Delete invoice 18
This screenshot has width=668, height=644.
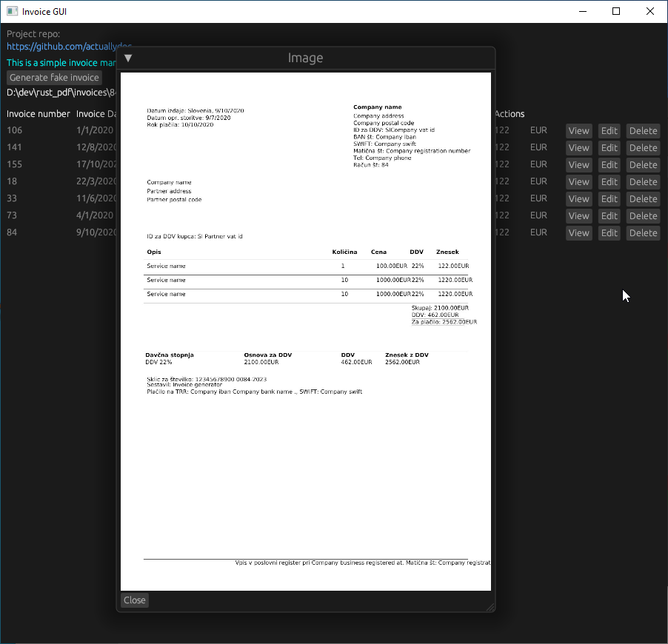pyautogui.click(x=644, y=182)
